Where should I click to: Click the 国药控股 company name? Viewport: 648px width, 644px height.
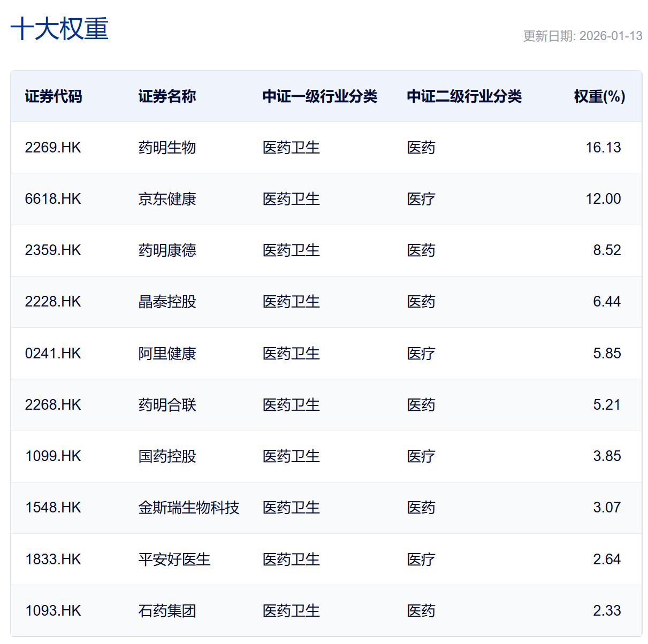pos(167,456)
